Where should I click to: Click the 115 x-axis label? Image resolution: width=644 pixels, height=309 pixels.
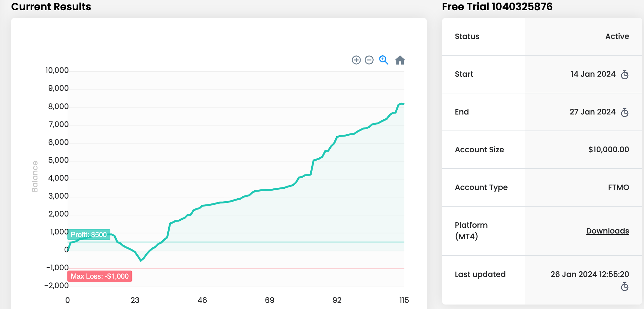pyautogui.click(x=404, y=300)
